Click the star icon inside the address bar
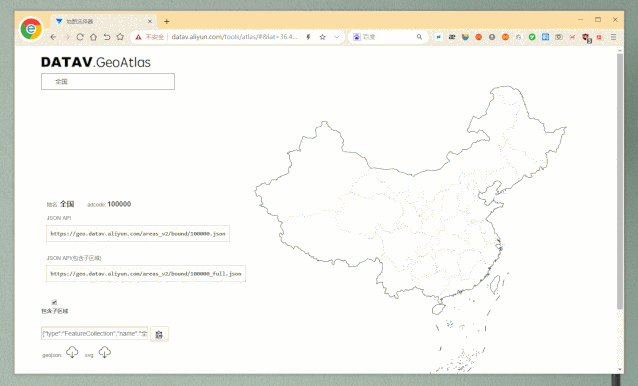Screen dimensions: 638x386 click(323, 37)
